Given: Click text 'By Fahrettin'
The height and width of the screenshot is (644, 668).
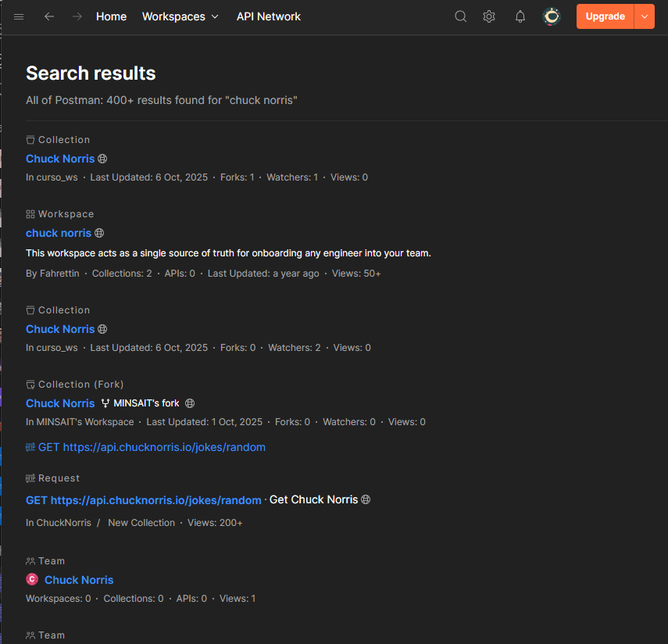Looking at the screenshot, I should pyautogui.click(x=52, y=274).
